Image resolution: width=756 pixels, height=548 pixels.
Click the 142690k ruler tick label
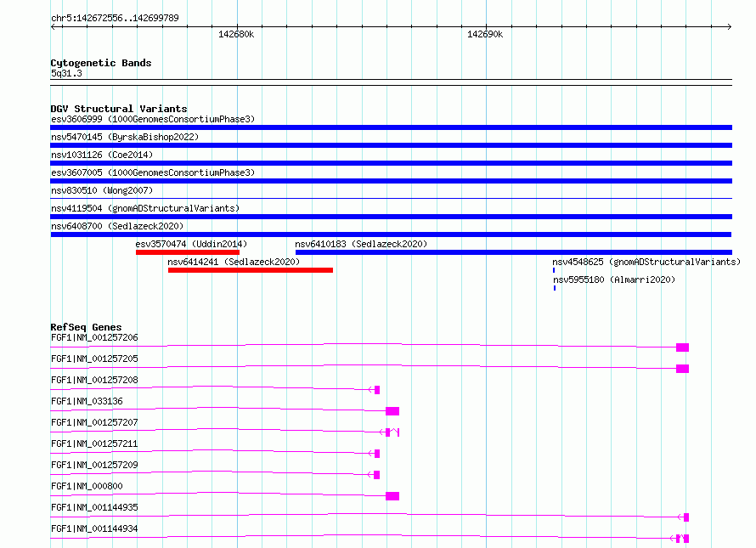pos(485,34)
